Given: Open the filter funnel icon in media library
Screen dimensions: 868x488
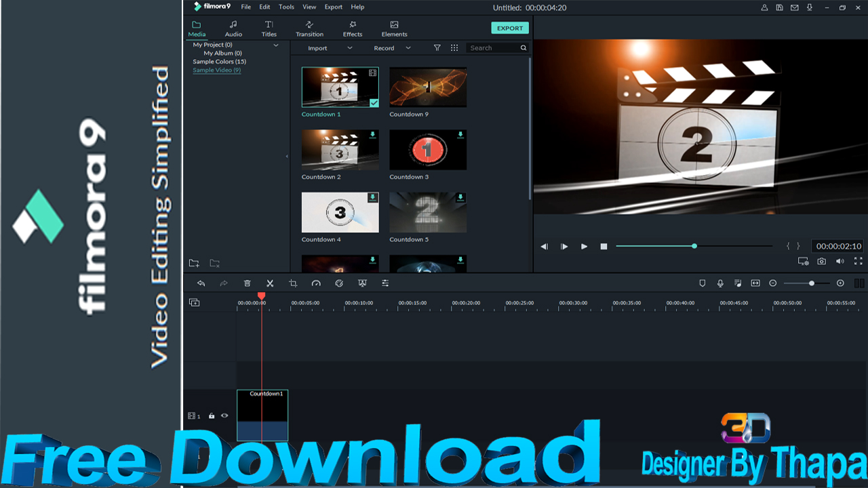Looking at the screenshot, I should 437,48.
